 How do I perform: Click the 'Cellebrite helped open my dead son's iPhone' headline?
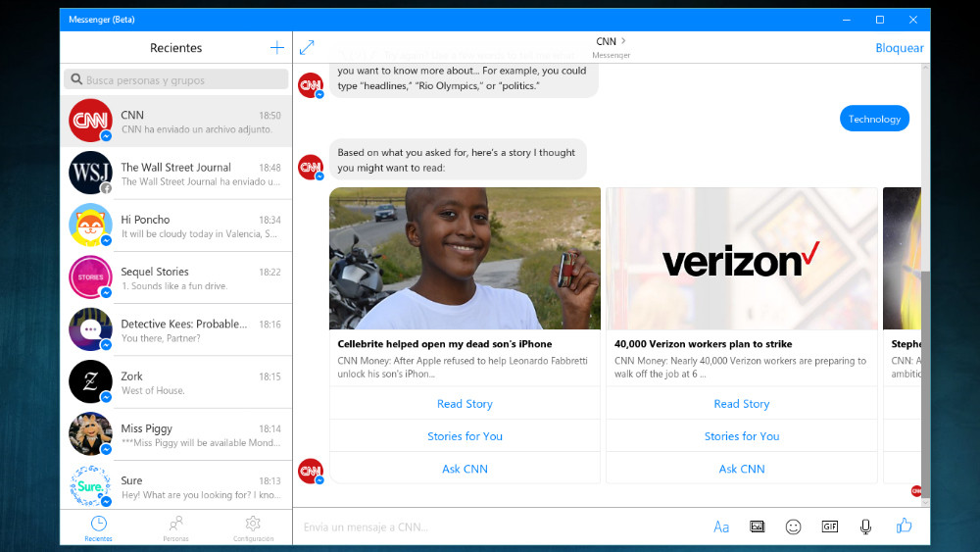click(x=445, y=344)
